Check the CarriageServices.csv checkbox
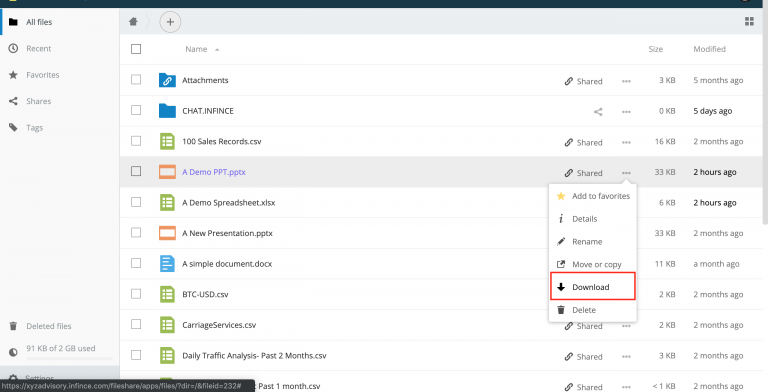The width and height of the screenshot is (768, 392). [136, 324]
